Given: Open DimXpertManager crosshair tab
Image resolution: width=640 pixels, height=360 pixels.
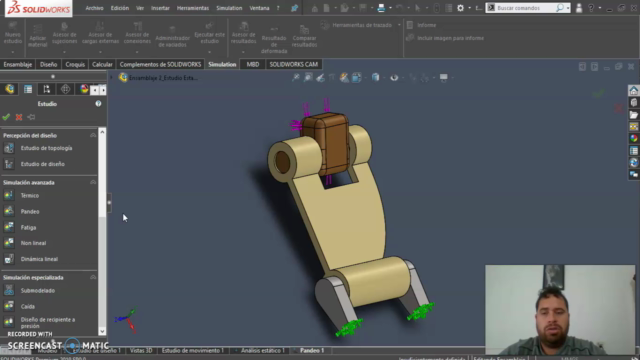Looking at the screenshot, I should [65, 89].
